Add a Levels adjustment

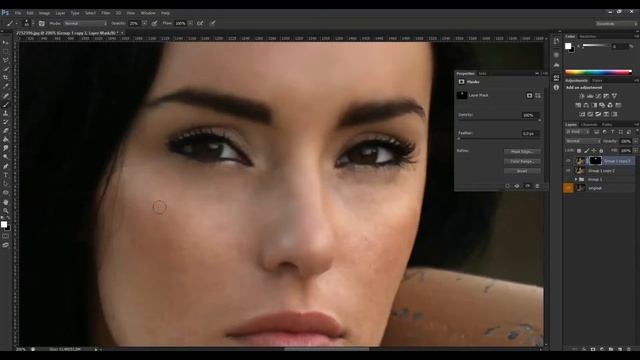(x=590, y=96)
